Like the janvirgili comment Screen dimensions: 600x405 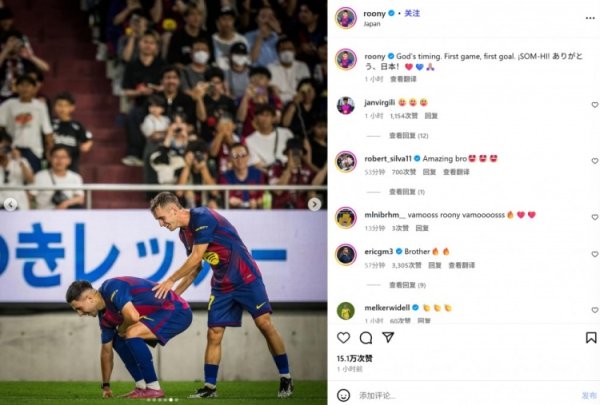point(595,105)
